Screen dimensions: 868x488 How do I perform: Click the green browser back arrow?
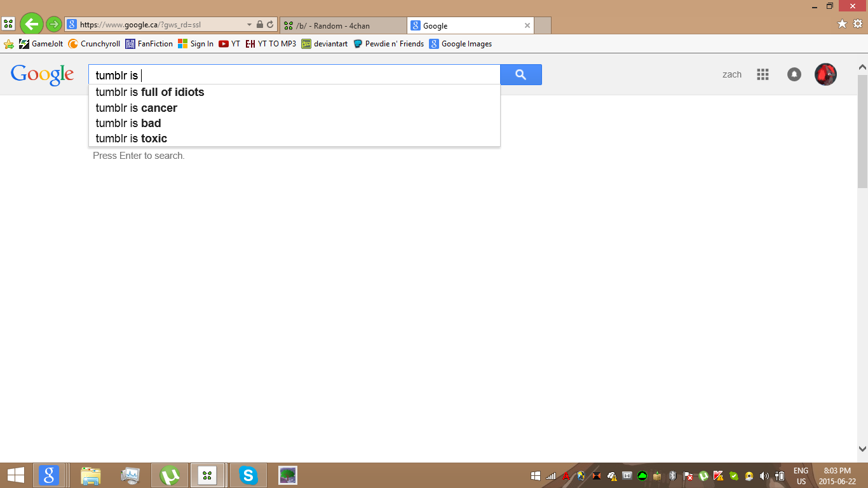coord(32,24)
